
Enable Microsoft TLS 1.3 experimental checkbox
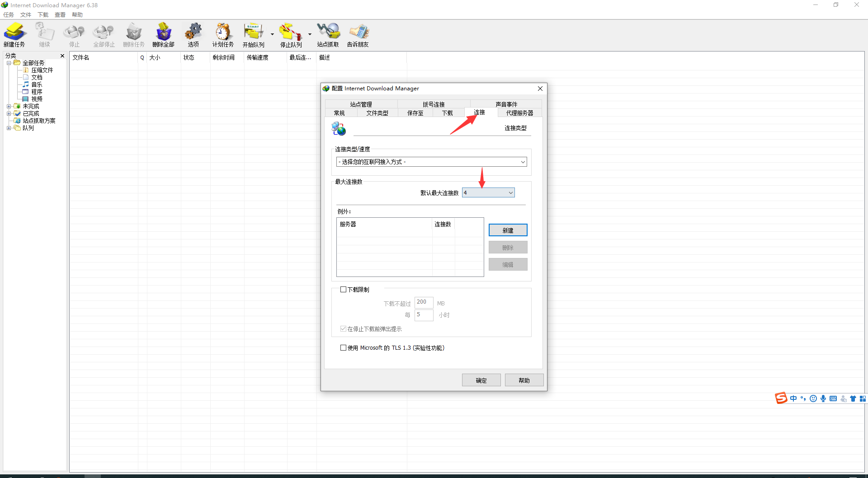344,348
